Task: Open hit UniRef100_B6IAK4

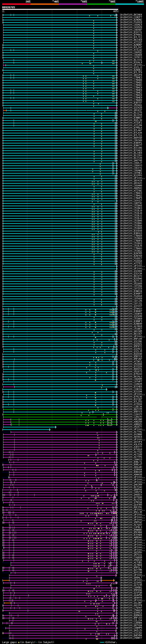Action: click(131, 15)
